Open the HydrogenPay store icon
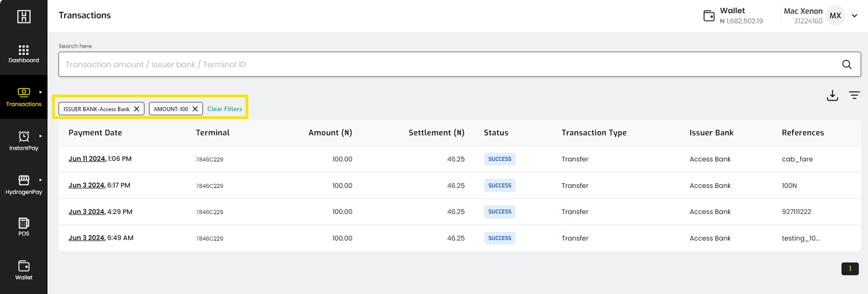The image size is (868, 294). 24,180
